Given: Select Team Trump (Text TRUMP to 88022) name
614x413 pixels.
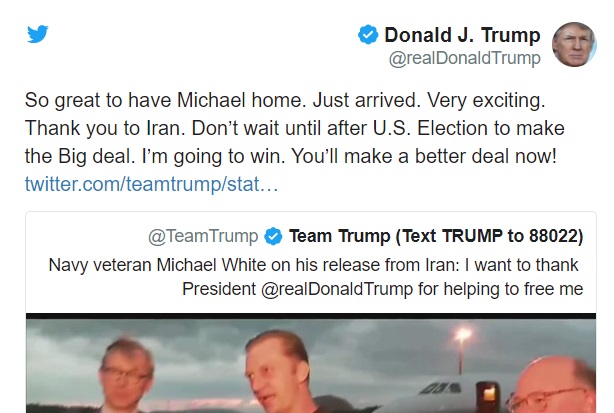Looking at the screenshot, I should tap(435, 237).
